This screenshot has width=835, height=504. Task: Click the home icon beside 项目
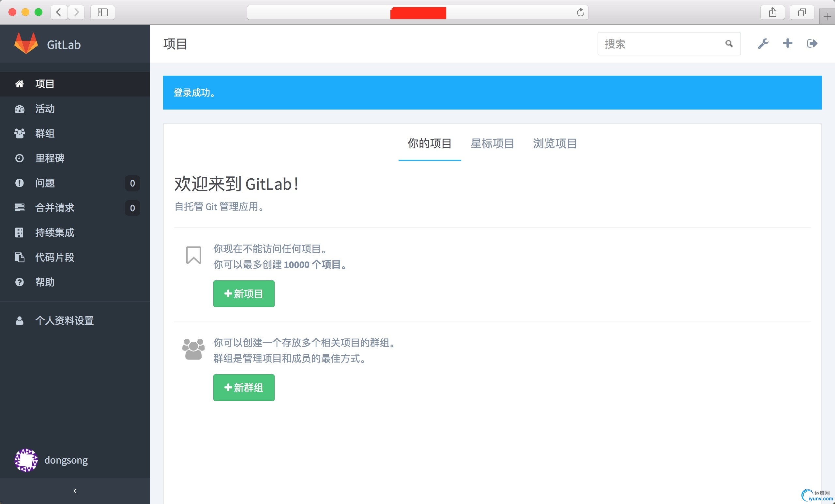[19, 84]
